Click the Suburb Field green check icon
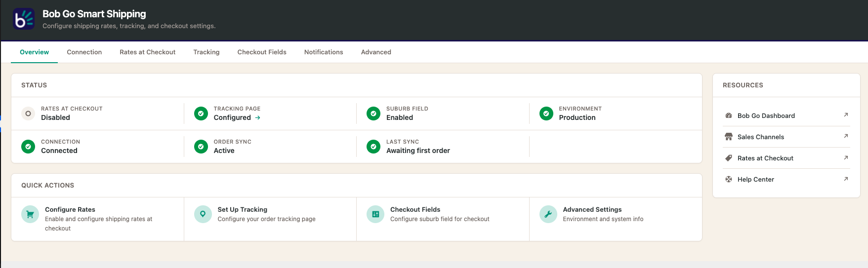868x268 pixels. point(373,114)
